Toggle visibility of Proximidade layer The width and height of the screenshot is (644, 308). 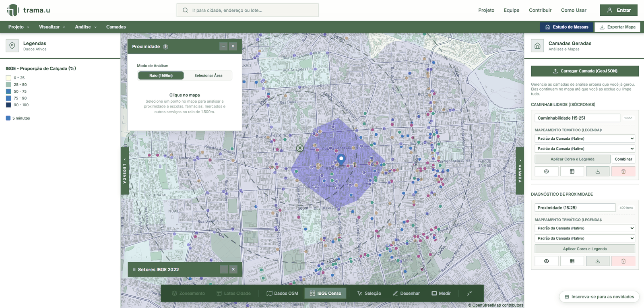tap(546, 261)
